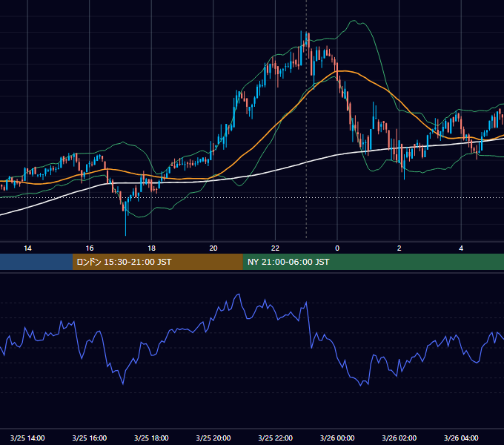Click the NY 21:00-06:00 JST session bar

point(373,262)
